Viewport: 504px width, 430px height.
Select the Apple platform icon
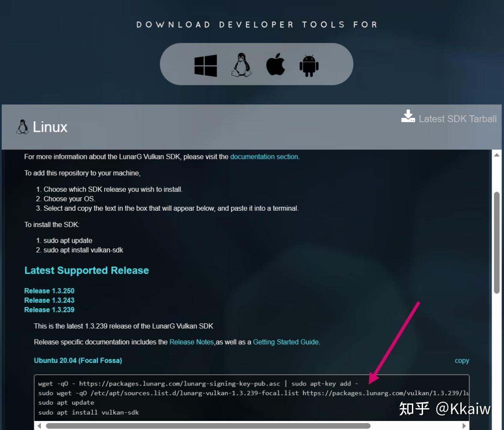point(276,64)
